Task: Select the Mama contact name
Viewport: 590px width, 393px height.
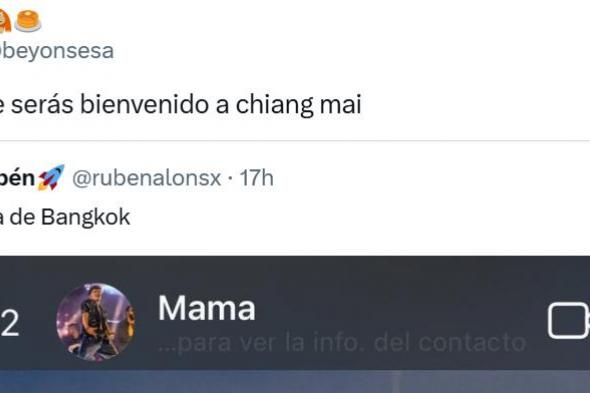Action: click(207, 308)
